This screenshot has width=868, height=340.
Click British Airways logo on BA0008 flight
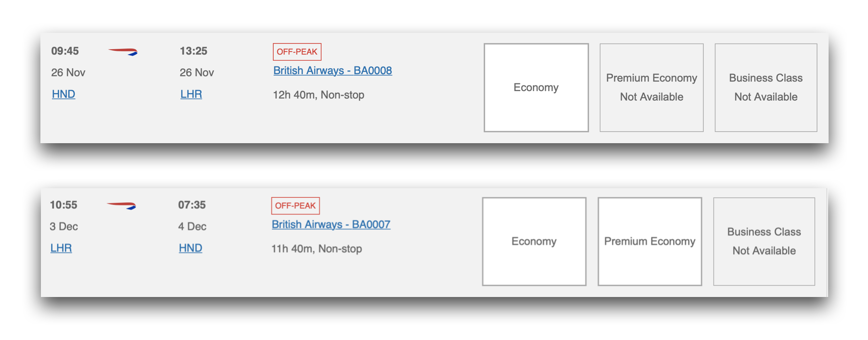click(x=123, y=52)
